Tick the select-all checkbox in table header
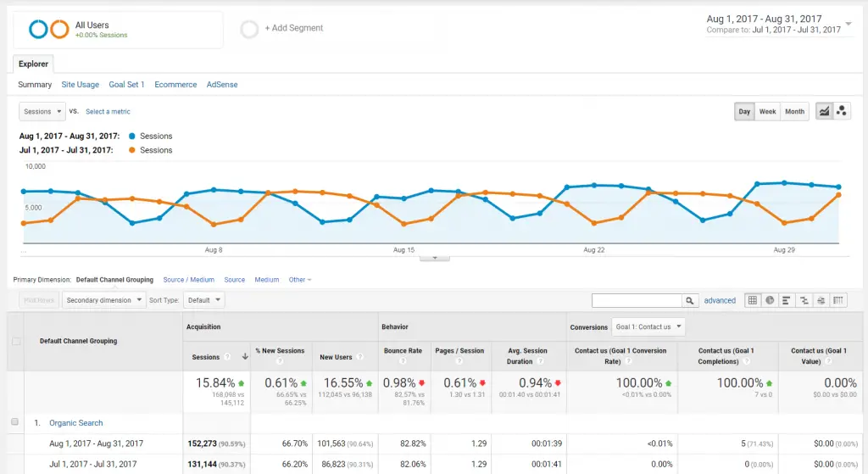The width and height of the screenshot is (868, 474). (16, 341)
